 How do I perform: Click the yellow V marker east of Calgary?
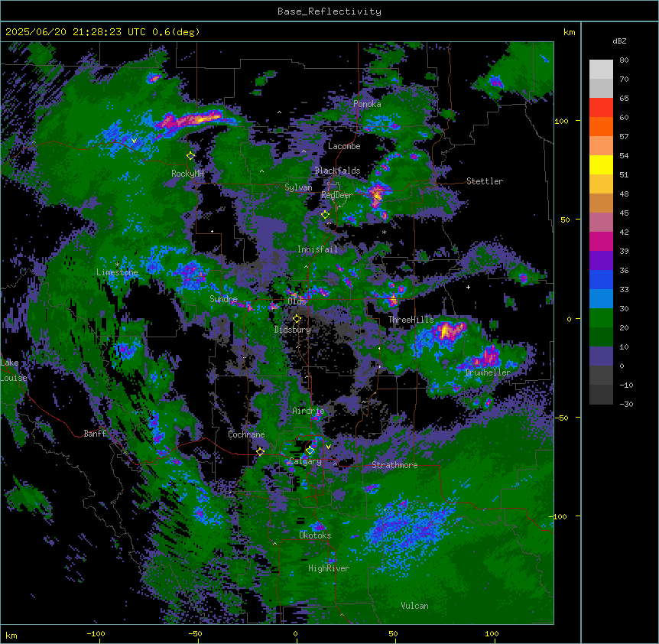coord(328,447)
